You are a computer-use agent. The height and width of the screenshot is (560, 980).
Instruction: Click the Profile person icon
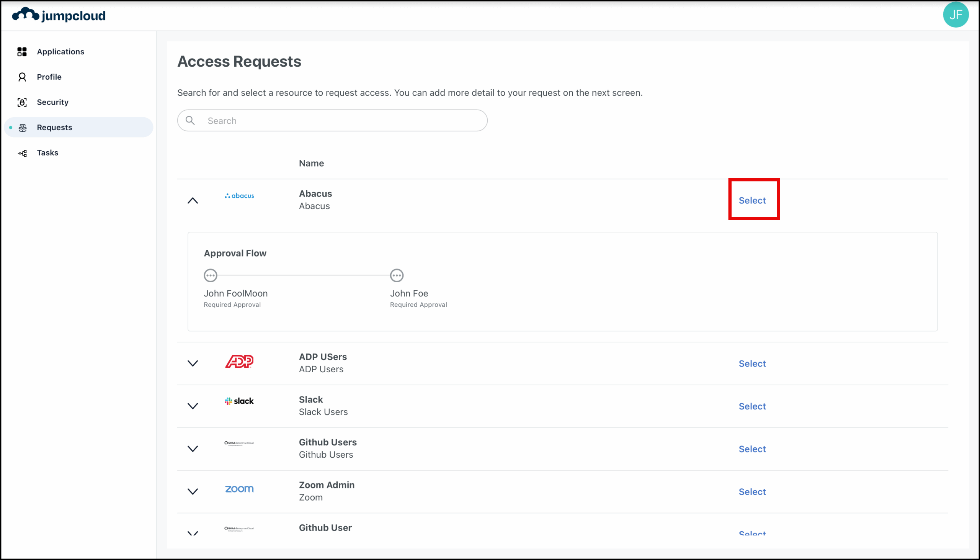[22, 77]
